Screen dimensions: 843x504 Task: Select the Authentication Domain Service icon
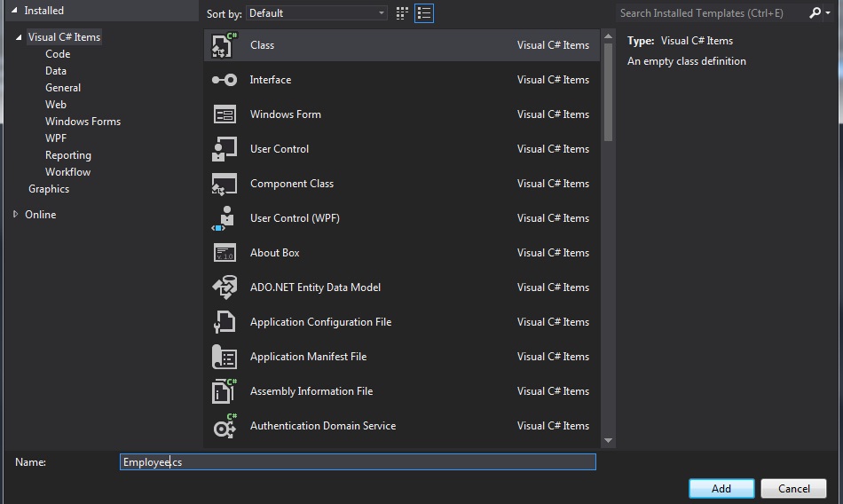[x=225, y=427]
